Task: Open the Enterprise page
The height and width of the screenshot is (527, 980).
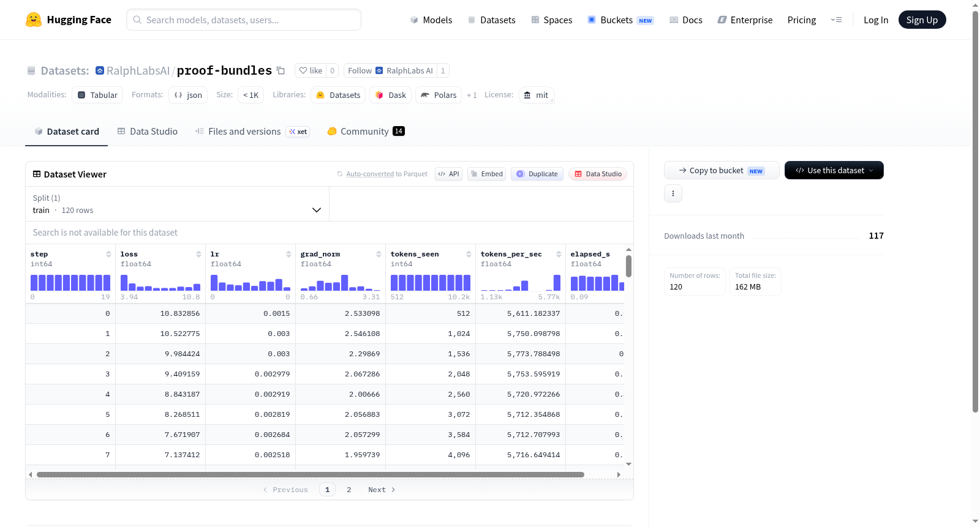Action: click(x=745, y=20)
